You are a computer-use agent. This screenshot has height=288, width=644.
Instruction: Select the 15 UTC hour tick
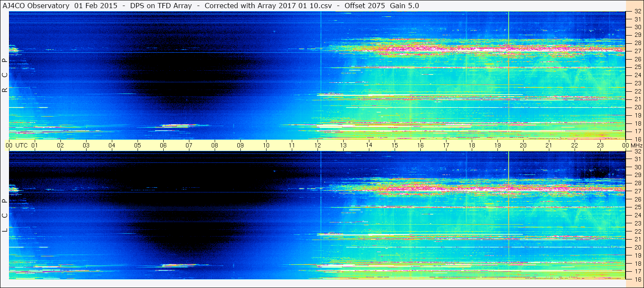395,145
